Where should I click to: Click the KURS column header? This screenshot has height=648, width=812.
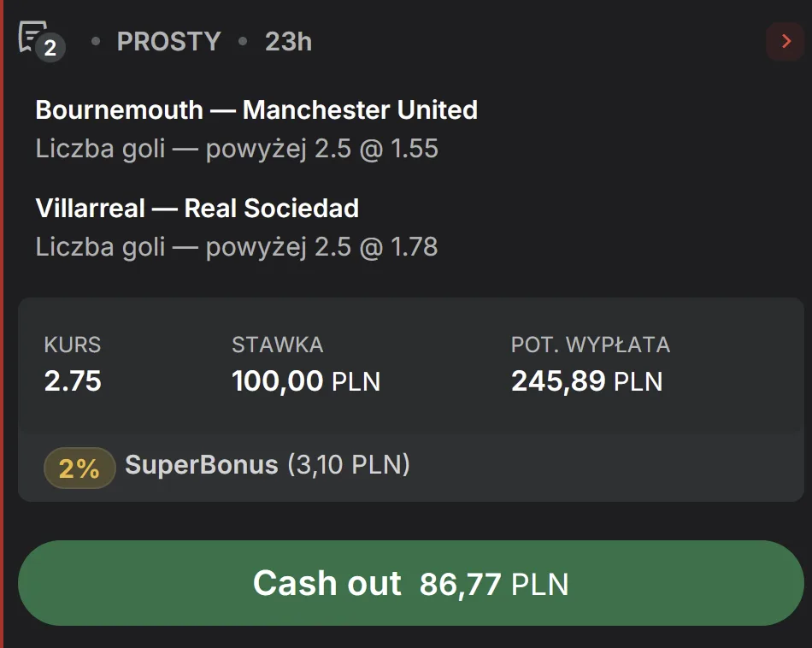73,345
